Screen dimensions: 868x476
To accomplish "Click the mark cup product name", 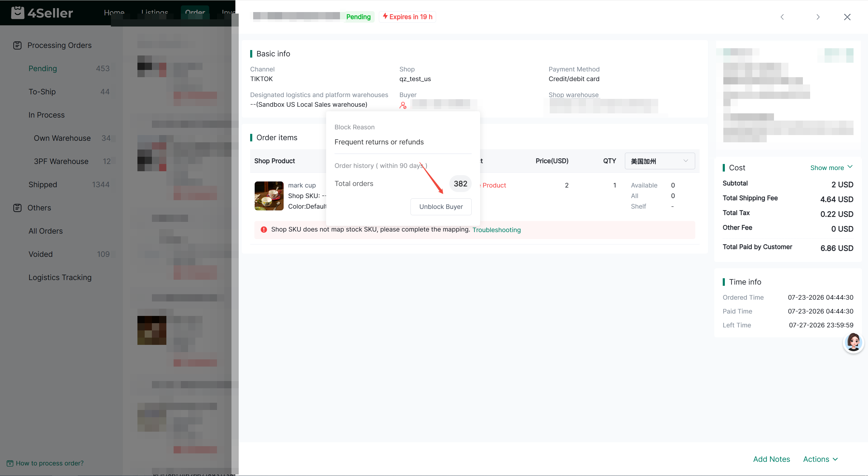I will pyautogui.click(x=302, y=185).
